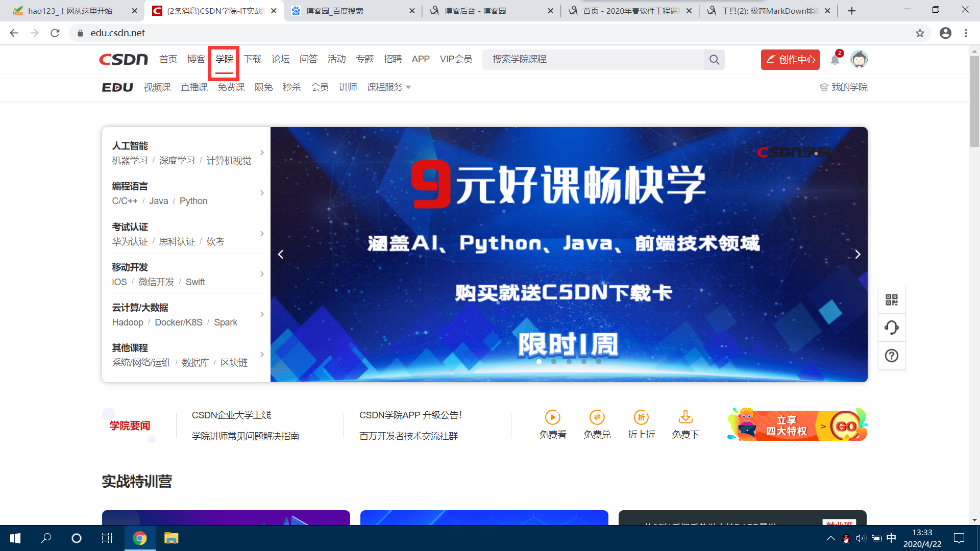
Task: Open the CSDN企业大学上线 news link
Action: (x=231, y=415)
